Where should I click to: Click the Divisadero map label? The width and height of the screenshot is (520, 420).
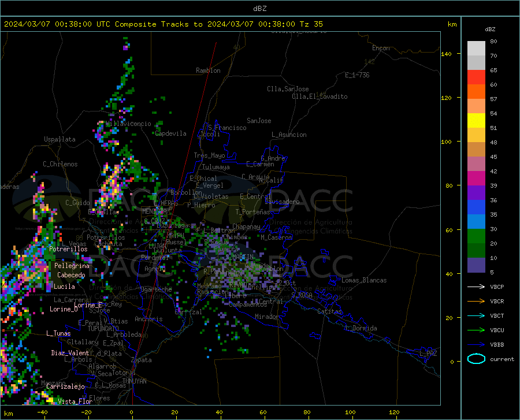pos(282,202)
